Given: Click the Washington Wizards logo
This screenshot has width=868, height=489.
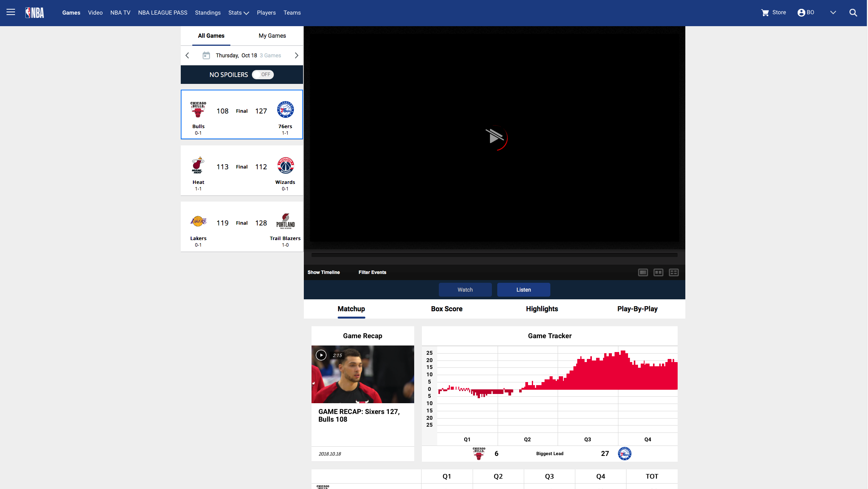Looking at the screenshot, I should [x=285, y=165].
